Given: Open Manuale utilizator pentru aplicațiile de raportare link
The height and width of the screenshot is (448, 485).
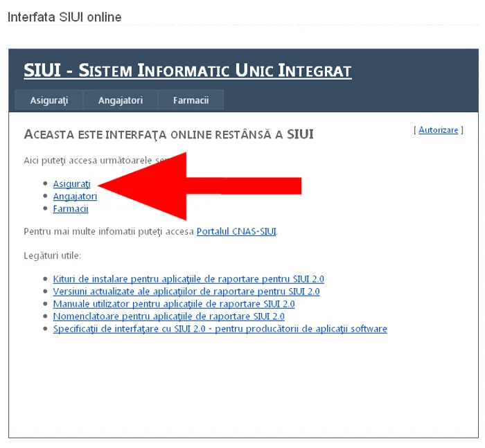Looking at the screenshot, I should (174, 304).
